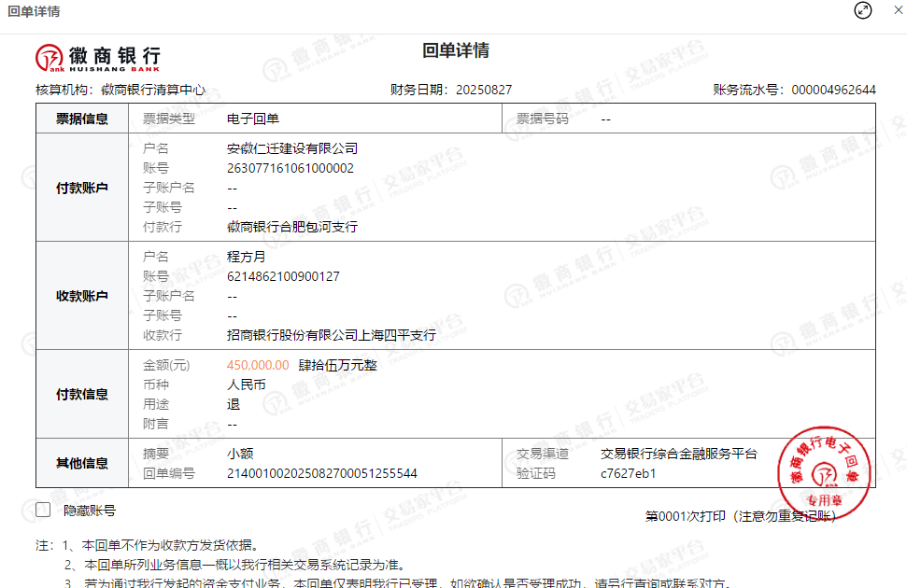Click the amount 450,000.00 in orange
907x588 pixels.
258,365
